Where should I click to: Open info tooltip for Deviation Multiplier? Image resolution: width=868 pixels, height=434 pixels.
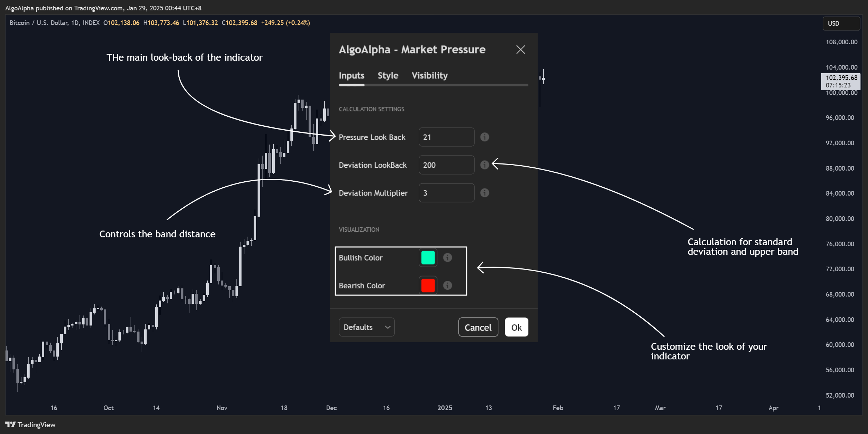(484, 193)
